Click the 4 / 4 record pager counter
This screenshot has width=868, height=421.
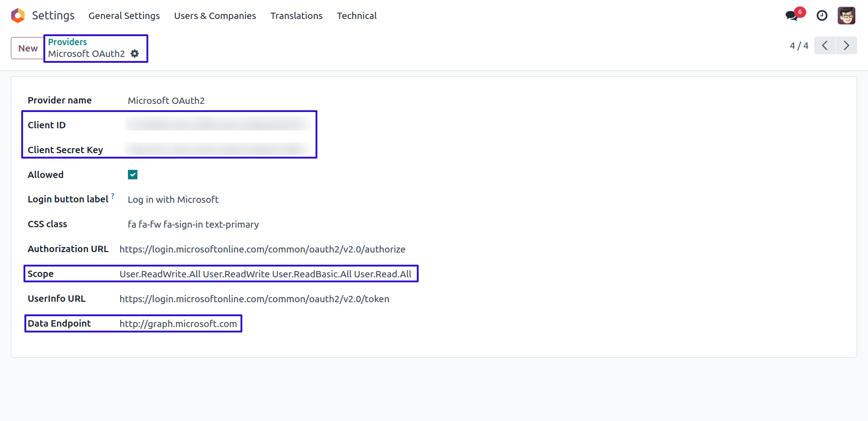click(x=799, y=46)
